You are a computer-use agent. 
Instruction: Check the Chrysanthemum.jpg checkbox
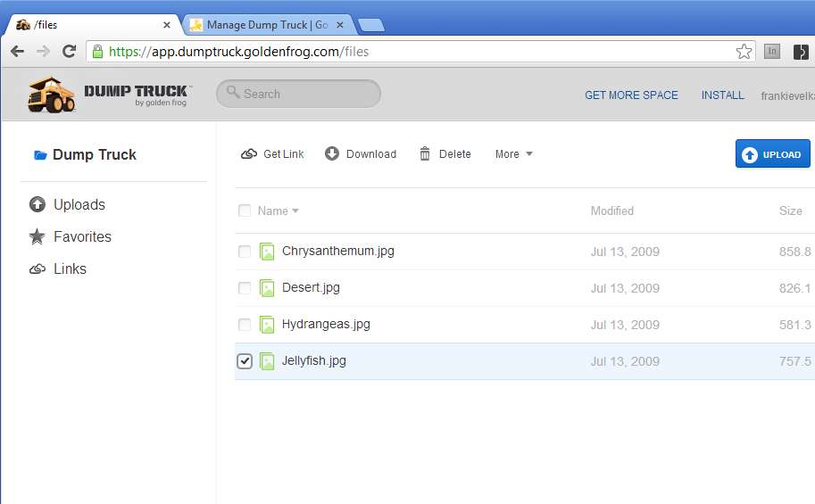coord(245,252)
